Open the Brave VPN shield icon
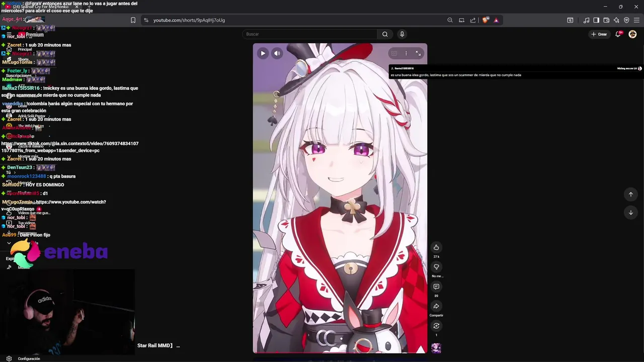 pos(626,20)
